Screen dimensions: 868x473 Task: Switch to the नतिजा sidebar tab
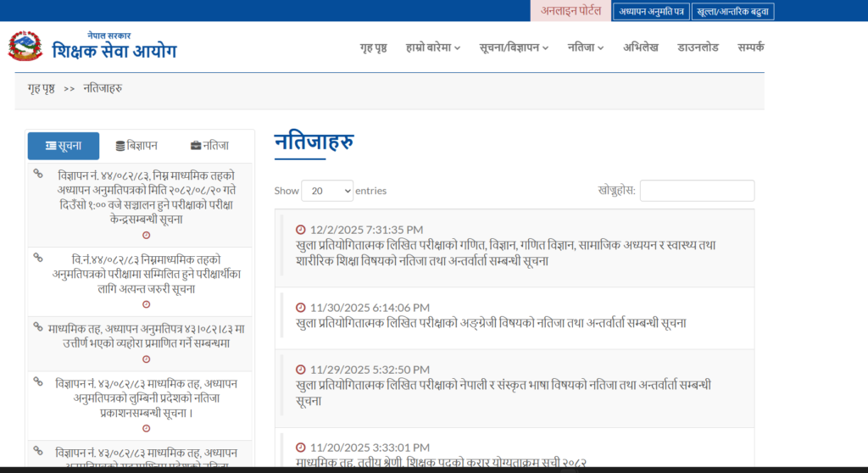209,146
